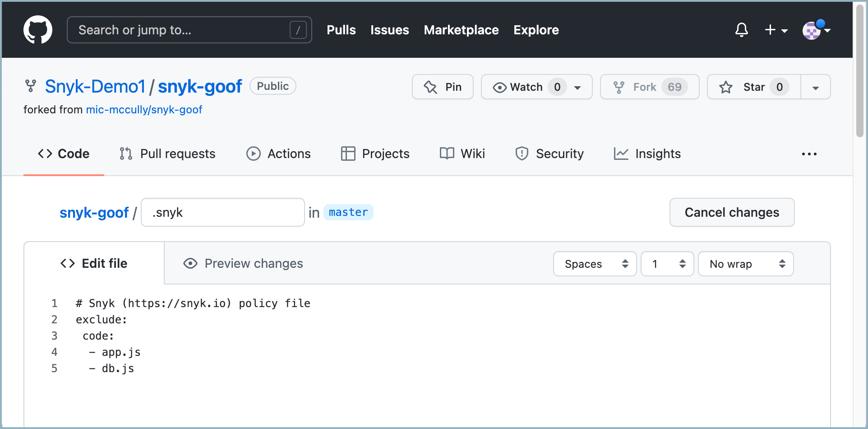This screenshot has width=868, height=429.
Task: Open the Insights tab
Action: (647, 154)
